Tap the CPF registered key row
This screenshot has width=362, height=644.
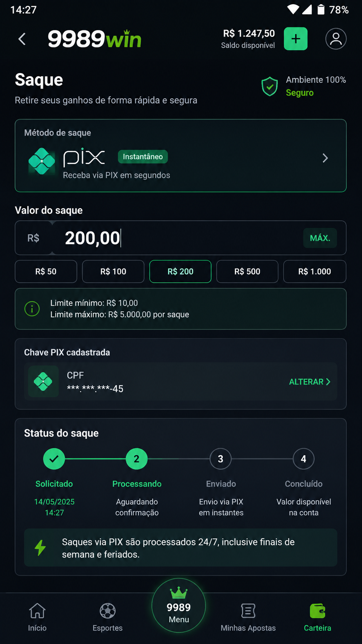[181, 382]
